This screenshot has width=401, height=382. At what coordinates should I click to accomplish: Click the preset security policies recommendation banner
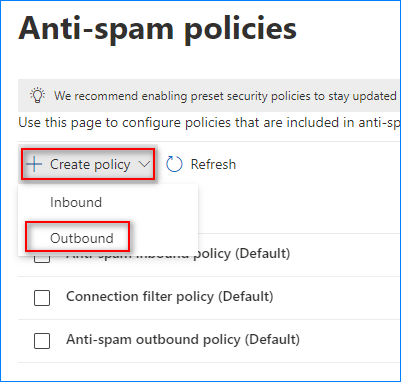click(x=209, y=95)
